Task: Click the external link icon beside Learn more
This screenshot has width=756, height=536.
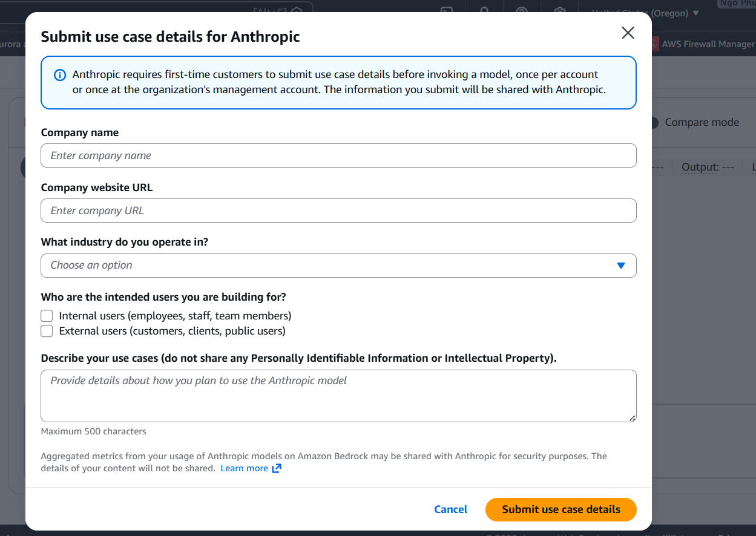Action: click(277, 468)
